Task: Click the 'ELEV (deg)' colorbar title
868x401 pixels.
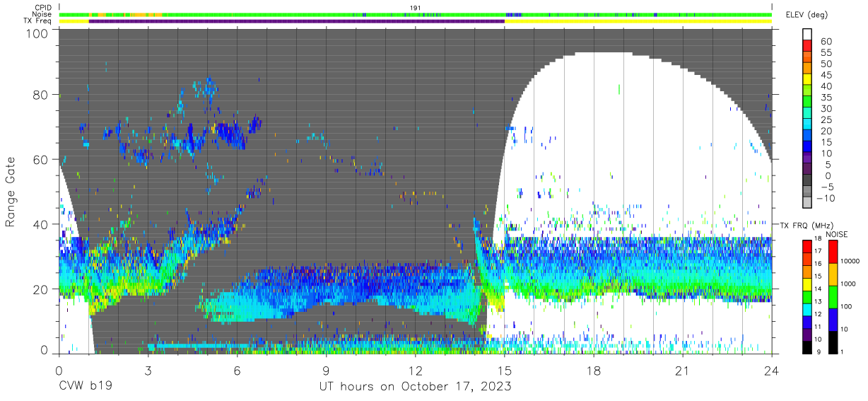Action: coord(807,15)
